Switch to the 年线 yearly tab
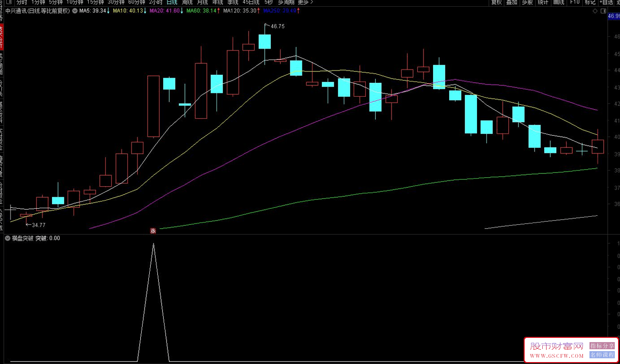Image resolution: width=620 pixels, height=364 pixels. 217,2
